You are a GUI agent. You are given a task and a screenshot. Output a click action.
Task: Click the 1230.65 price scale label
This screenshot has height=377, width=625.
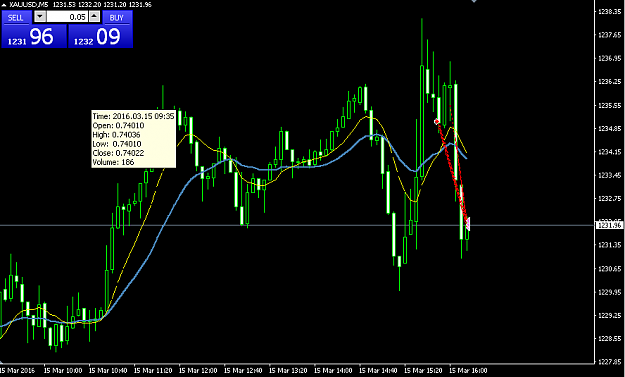[609, 269]
